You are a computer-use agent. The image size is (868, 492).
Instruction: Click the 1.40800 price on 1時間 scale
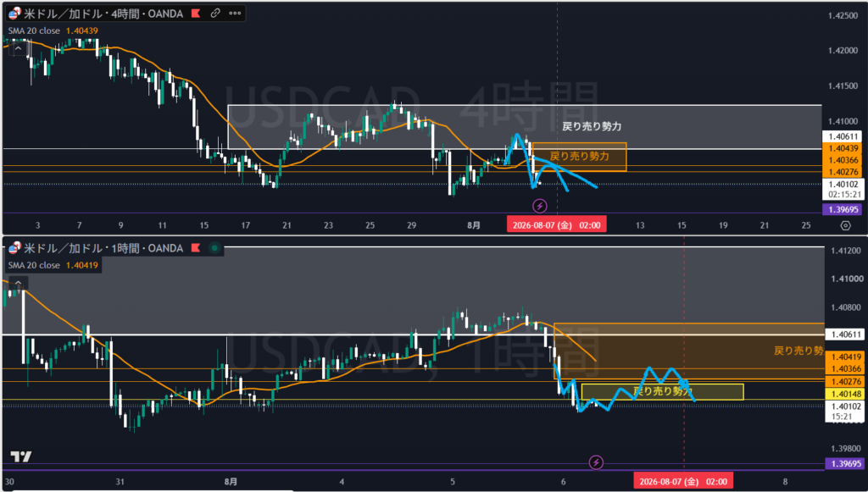click(845, 307)
